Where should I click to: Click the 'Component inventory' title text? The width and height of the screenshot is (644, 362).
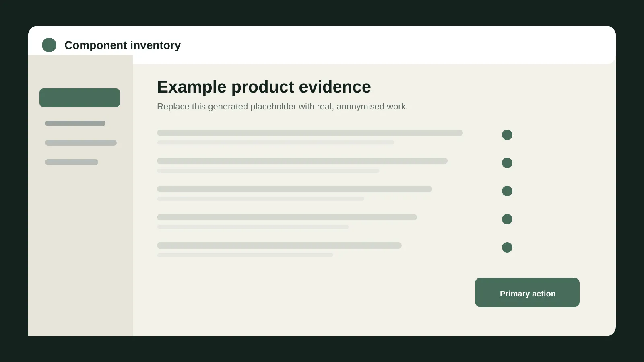[122, 45]
